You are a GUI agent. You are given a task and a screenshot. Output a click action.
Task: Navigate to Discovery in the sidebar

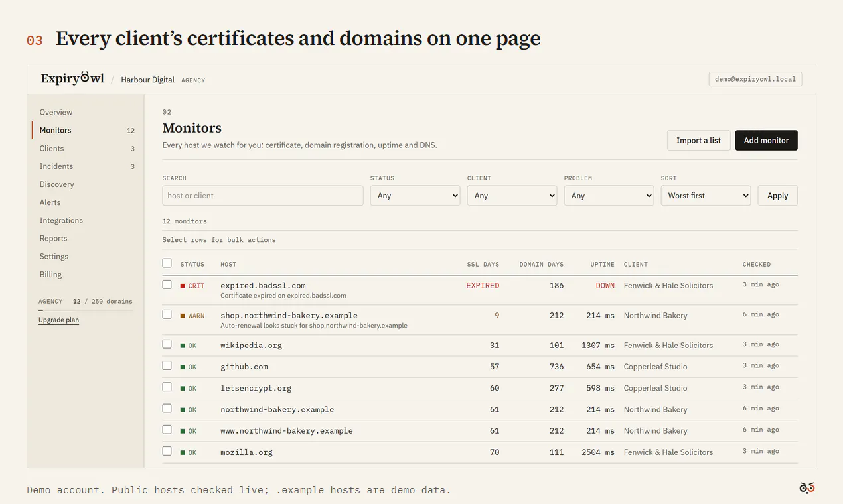coord(56,184)
